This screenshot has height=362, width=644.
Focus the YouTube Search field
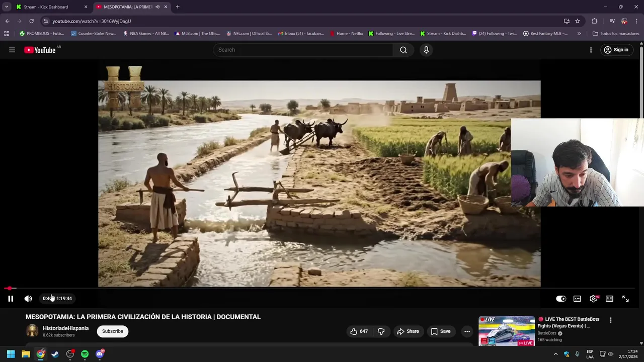pos(303,50)
